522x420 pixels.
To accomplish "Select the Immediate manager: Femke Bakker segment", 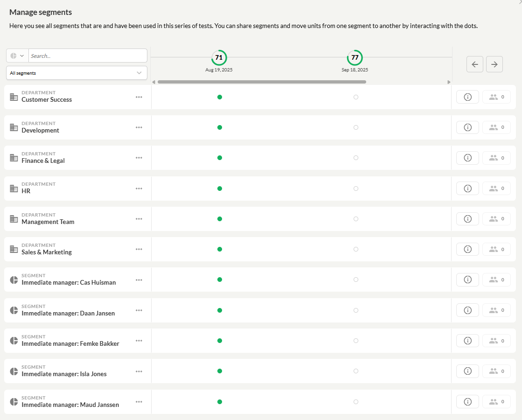I will 70,343.
